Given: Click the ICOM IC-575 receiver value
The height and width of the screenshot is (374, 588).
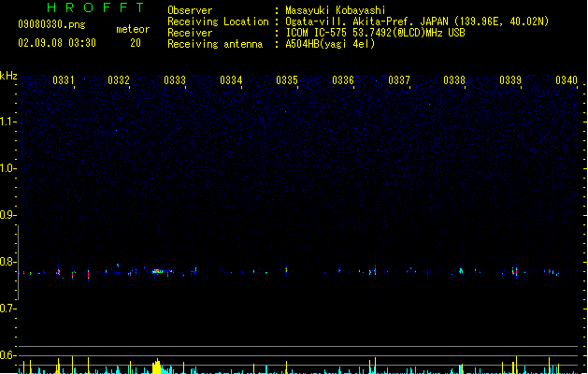Looking at the screenshot, I should (375, 33).
